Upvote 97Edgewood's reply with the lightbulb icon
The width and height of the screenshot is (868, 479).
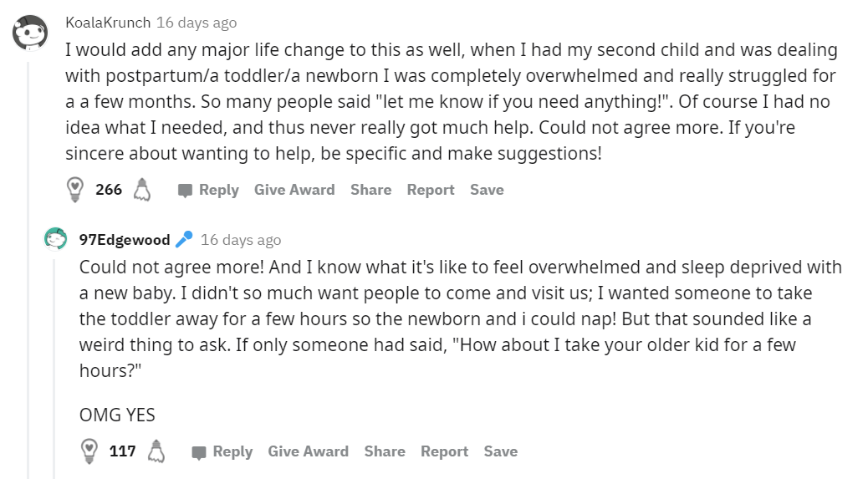pos(89,451)
